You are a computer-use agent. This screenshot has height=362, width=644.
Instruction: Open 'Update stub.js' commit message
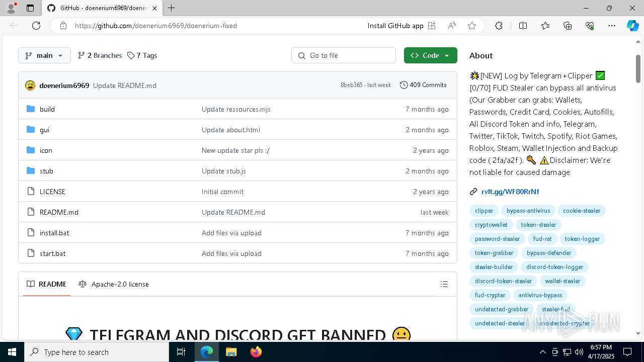tap(224, 171)
